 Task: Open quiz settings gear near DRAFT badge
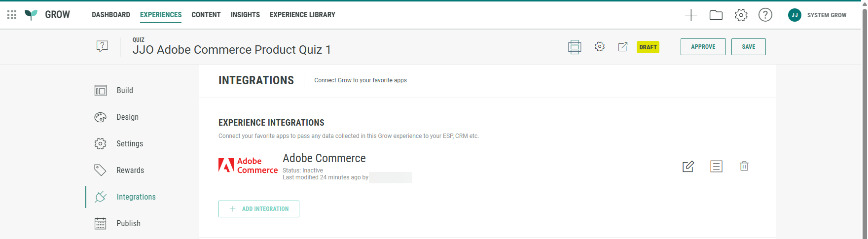click(x=600, y=47)
